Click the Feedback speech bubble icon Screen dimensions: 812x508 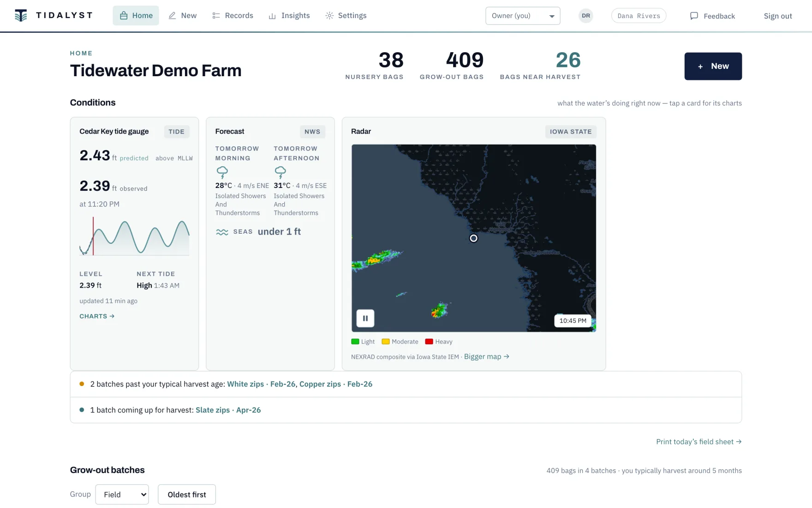694,16
